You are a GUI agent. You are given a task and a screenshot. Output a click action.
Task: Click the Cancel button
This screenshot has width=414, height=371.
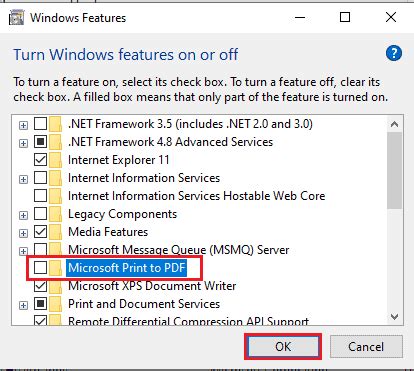coord(366,347)
